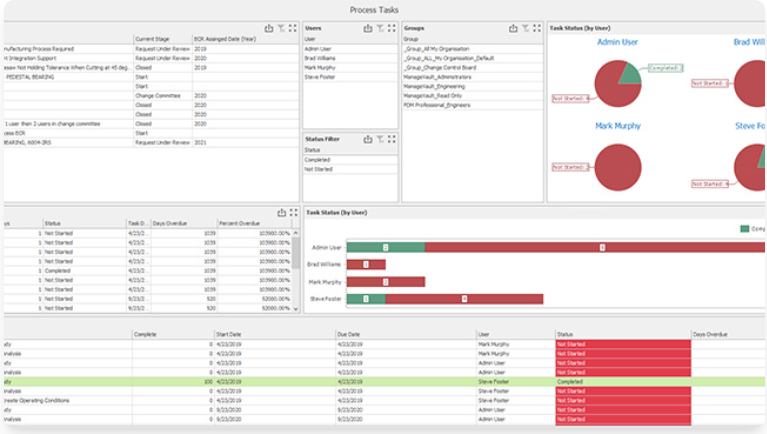Click Admin User pie chart
The width and height of the screenshot is (767, 434).
617,84
